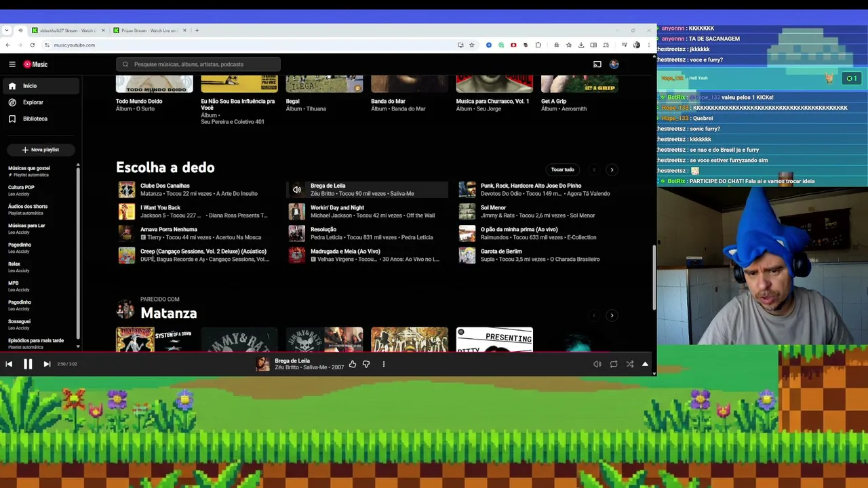Create a Nova playlist

pos(40,150)
